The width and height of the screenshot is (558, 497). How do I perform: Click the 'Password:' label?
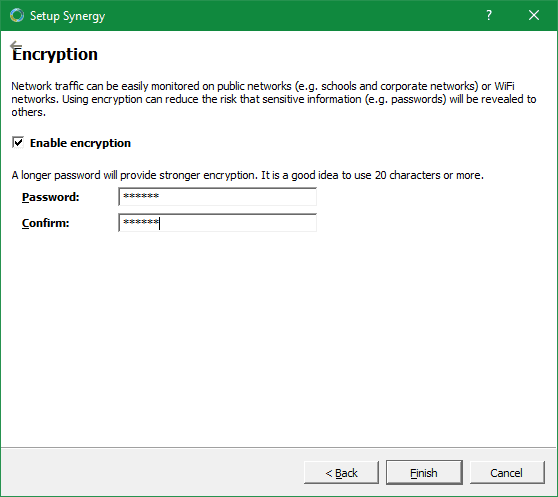(x=51, y=197)
